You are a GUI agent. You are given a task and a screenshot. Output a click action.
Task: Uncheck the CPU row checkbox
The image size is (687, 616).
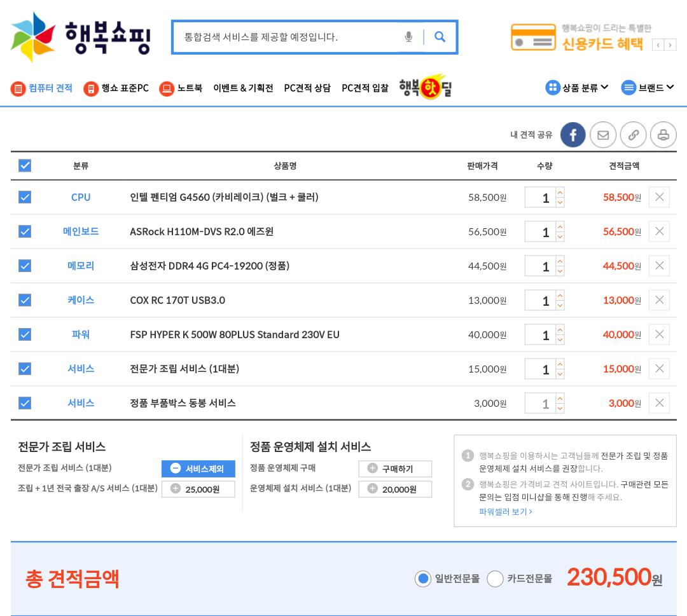tap(25, 197)
